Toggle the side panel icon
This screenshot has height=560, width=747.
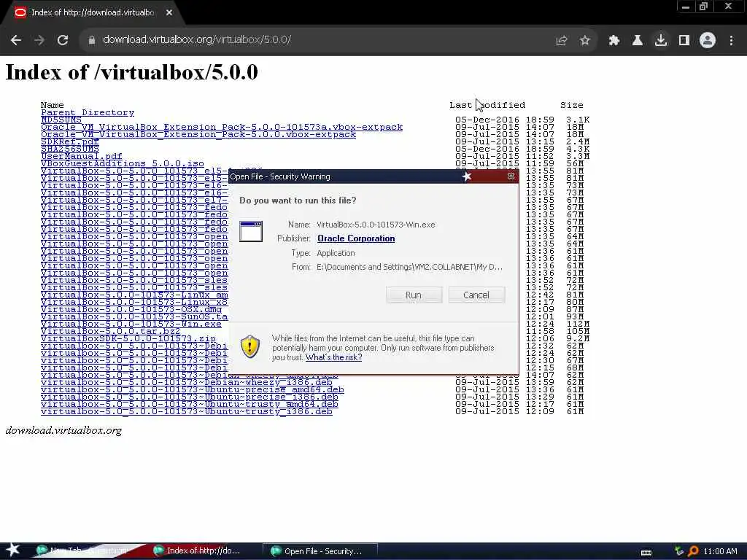click(684, 41)
